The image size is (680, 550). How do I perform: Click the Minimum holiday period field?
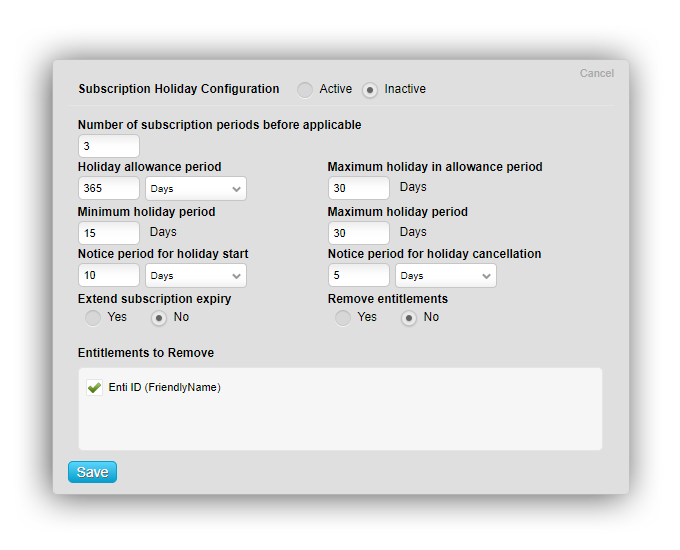[108, 233]
